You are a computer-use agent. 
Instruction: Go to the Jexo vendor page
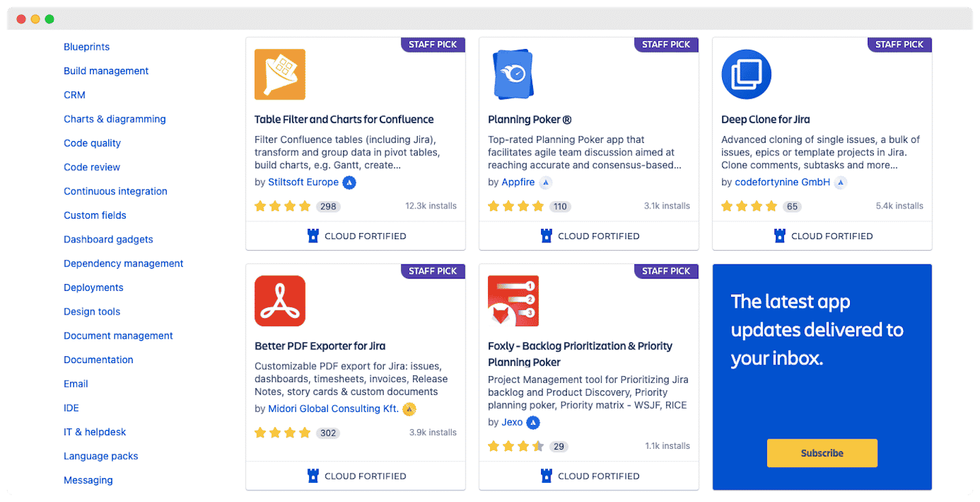click(512, 422)
